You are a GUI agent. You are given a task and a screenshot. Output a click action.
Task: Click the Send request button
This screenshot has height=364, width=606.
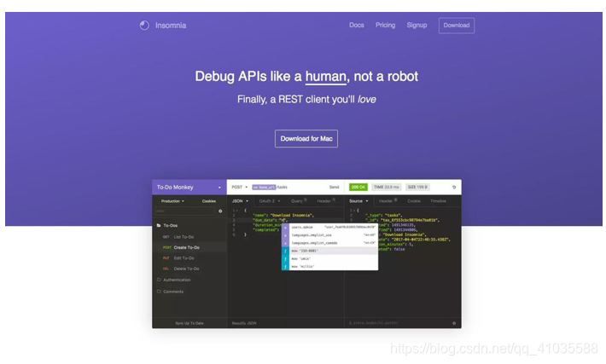pyautogui.click(x=334, y=188)
